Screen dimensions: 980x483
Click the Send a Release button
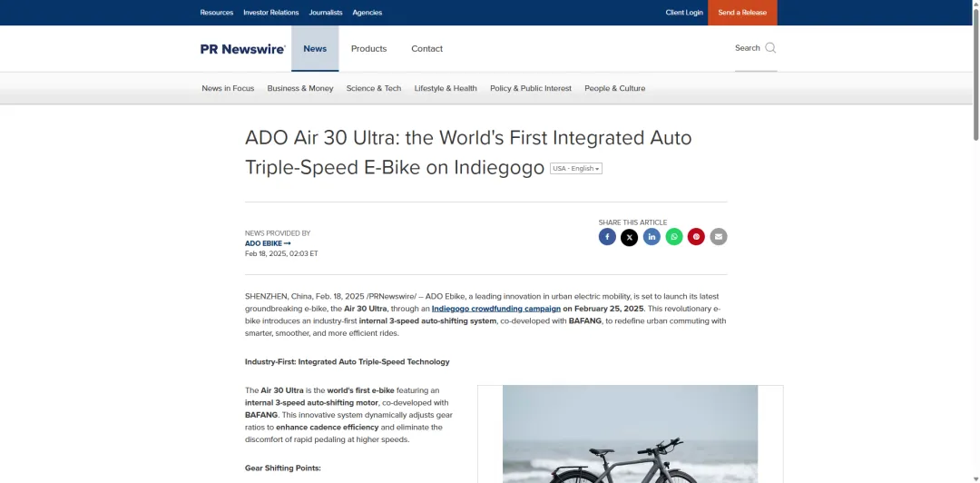(x=742, y=13)
